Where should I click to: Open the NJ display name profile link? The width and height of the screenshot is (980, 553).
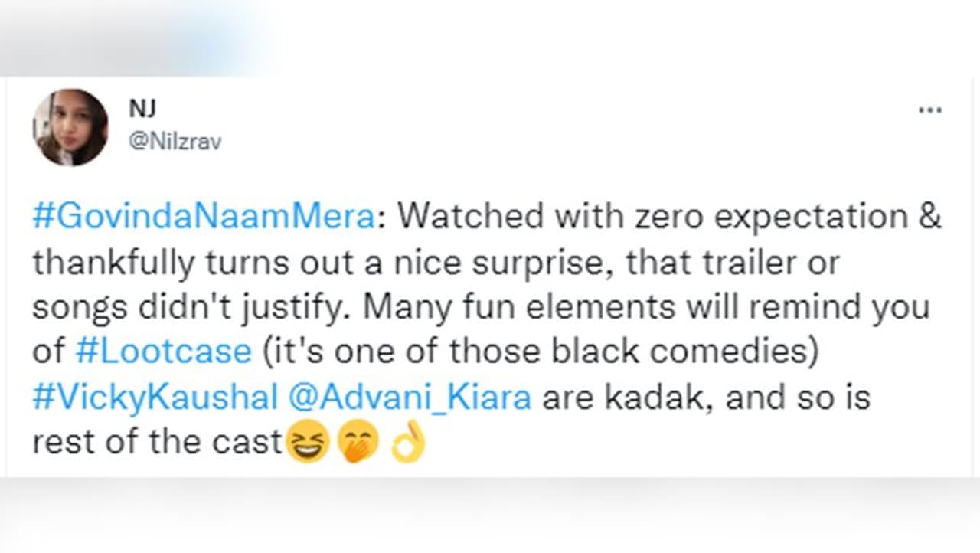[142, 110]
